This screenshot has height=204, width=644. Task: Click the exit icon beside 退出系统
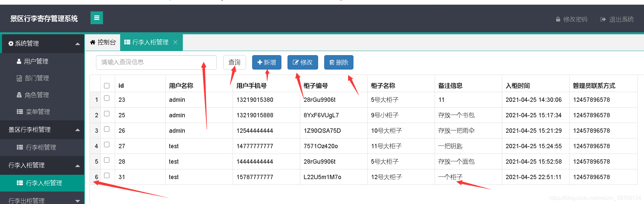pyautogui.click(x=603, y=19)
